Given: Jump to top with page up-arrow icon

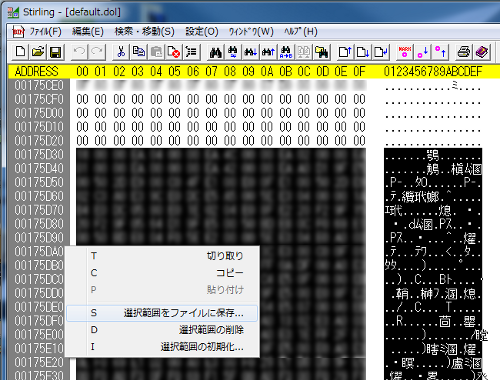Looking at the screenshot, I should click(x=345, y=52).
